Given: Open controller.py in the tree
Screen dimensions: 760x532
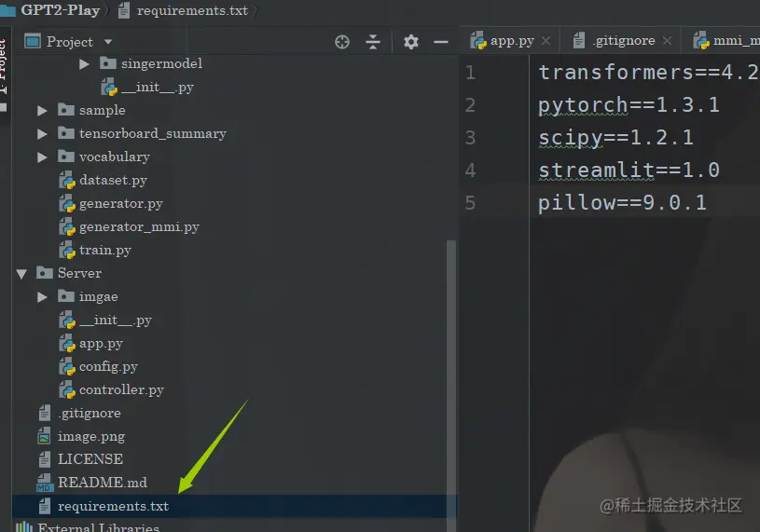Looking at the screenshot, I should [121, 390].
